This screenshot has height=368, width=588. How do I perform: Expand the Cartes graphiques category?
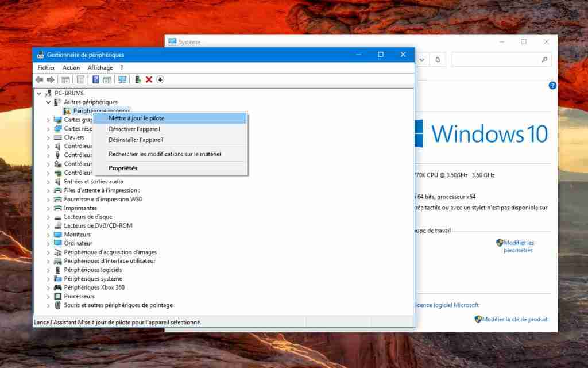48,119
